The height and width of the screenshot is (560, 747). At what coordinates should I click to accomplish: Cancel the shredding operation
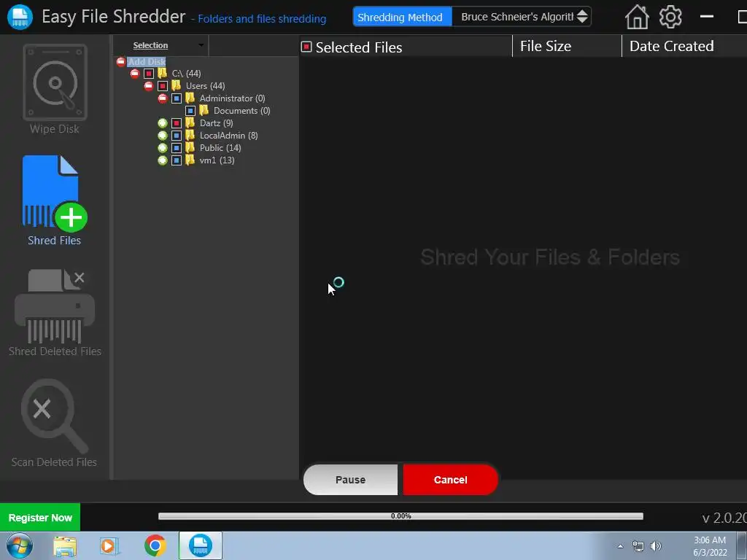point(450,480)
